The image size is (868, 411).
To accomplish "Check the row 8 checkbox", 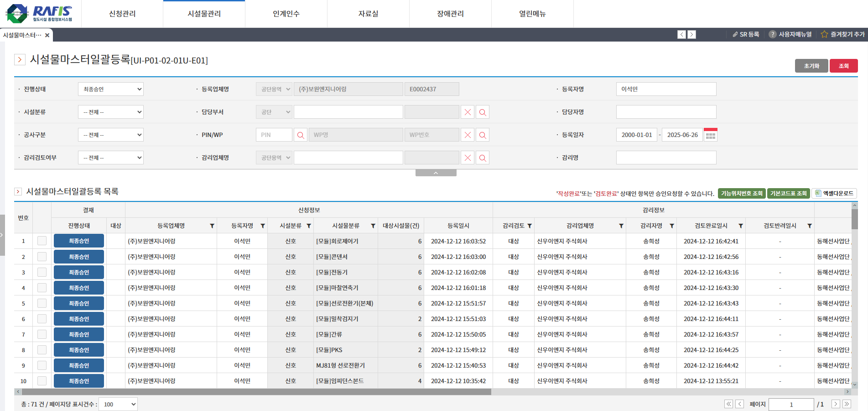I will tap(42, 350).
